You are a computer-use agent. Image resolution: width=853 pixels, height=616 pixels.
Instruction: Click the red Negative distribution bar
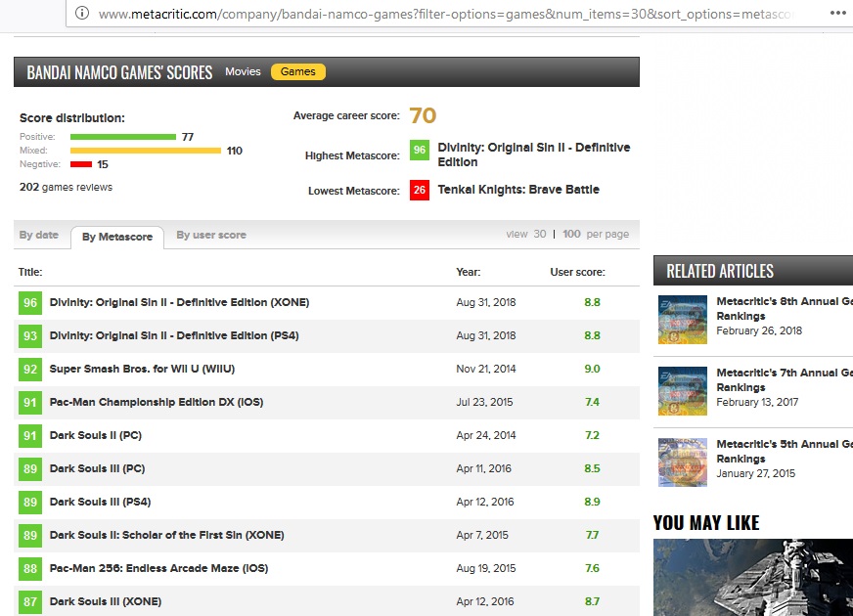(x=81, y=164)
